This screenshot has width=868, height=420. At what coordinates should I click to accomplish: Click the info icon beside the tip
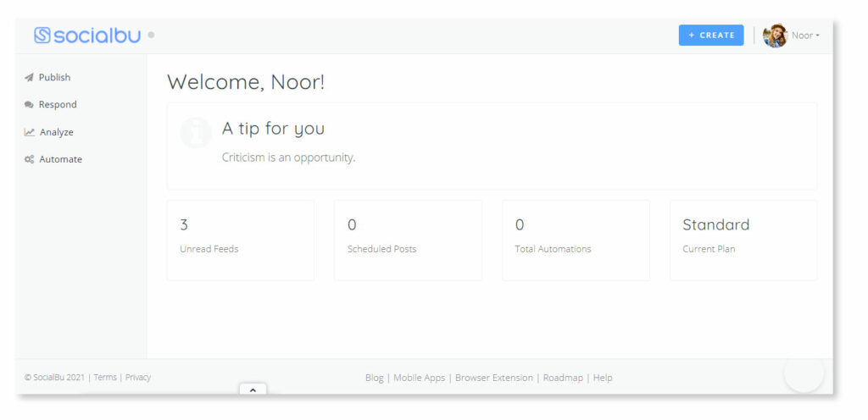[x=196, y=133]
